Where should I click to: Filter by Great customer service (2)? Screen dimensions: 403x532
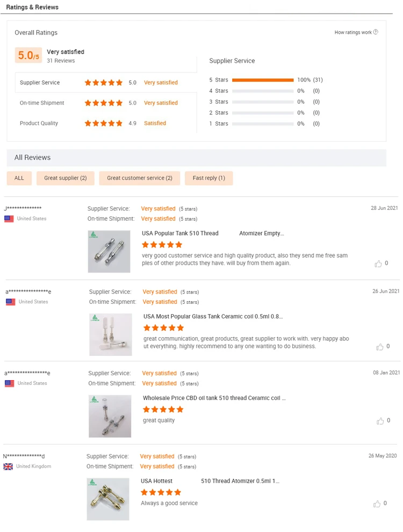click(139, 178)
